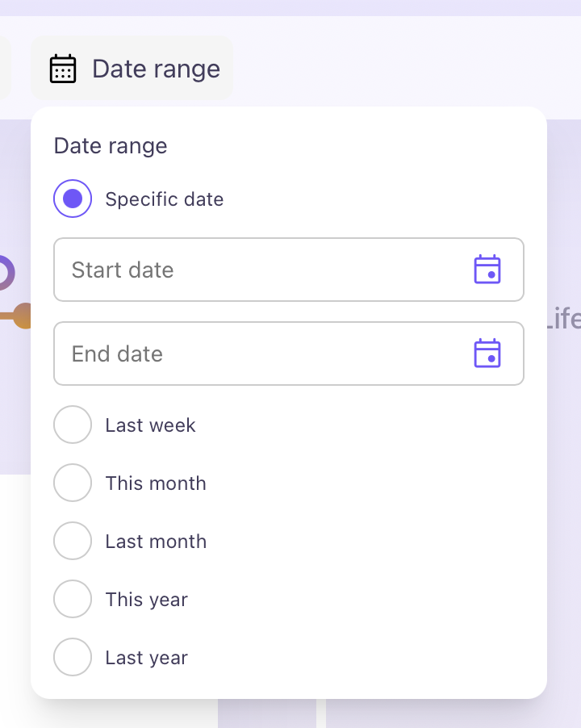Click the "This month" option label
The width and height of the screenshot is (581, 728).
pyautogui.click(x=156, y=483)
